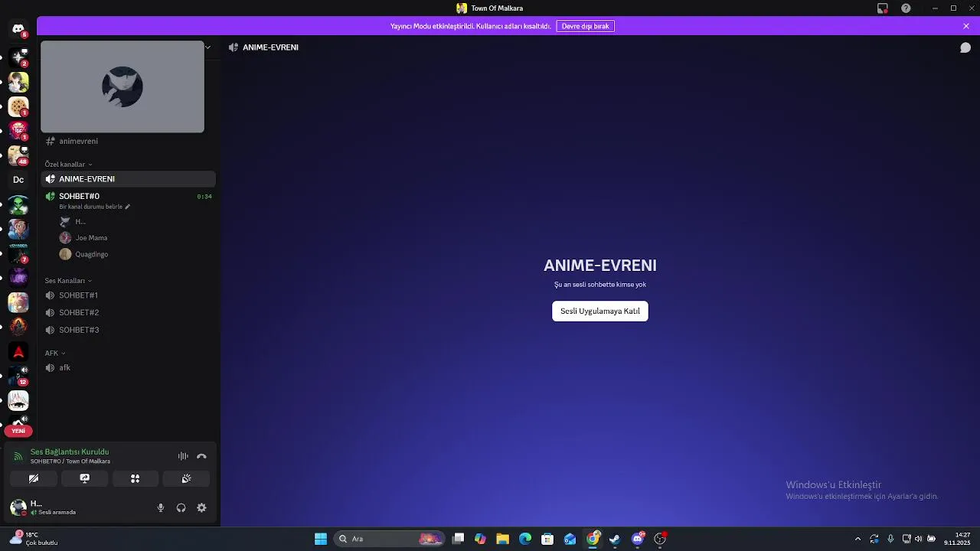Open soundboard button in voice panel
Screen dimensions: 980x551
point(186,478)
